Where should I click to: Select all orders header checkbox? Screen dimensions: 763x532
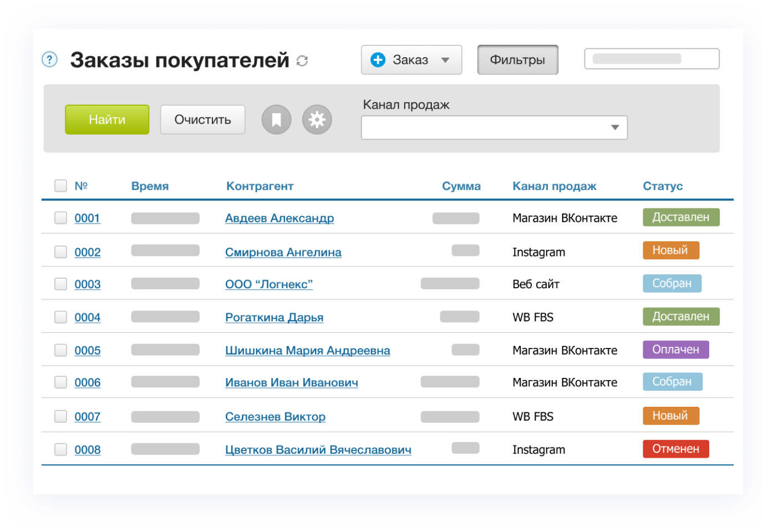point(61,186)
